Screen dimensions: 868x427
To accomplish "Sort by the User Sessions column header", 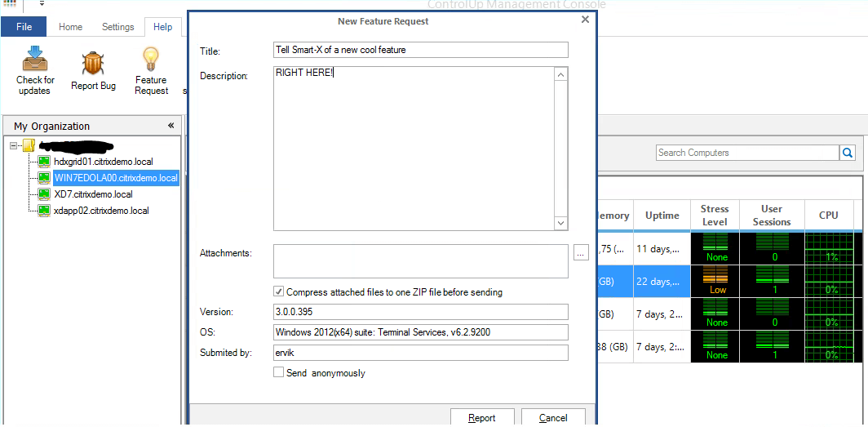I will click(771, 216).
